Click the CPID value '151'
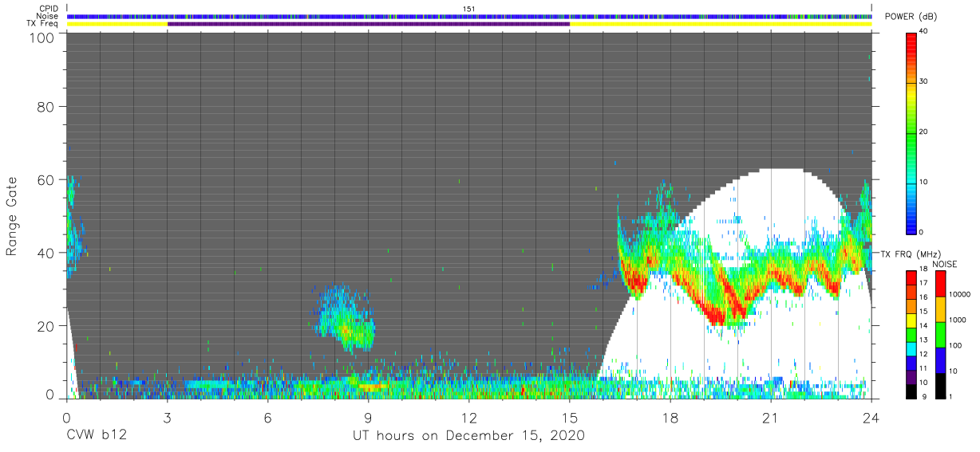980x452 pixels. tap(469, 9)
